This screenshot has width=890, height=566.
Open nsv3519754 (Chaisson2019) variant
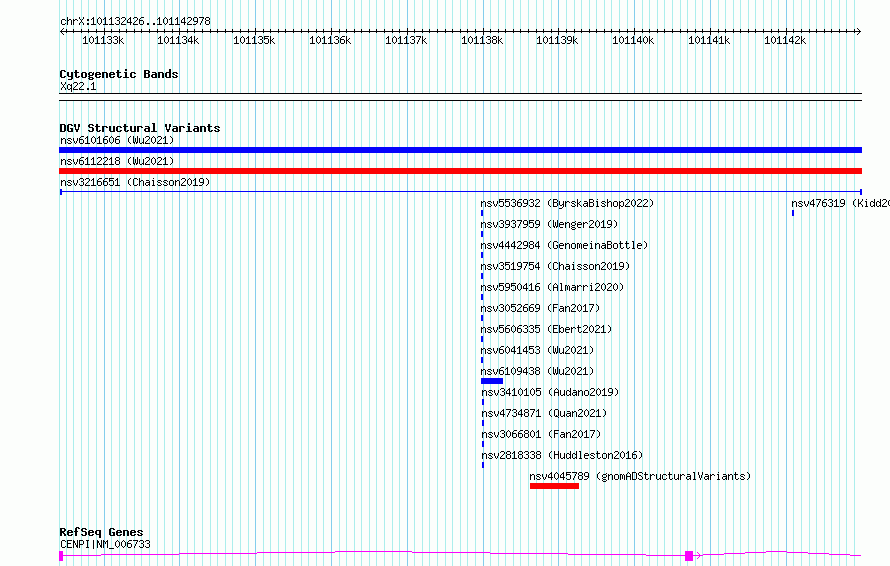[x=555, y=266]
